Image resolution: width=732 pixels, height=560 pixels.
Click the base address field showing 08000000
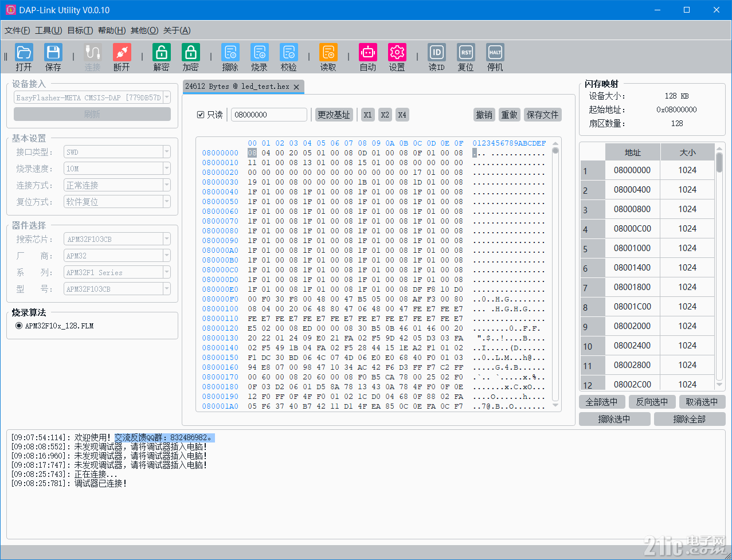tap(269, 115)
